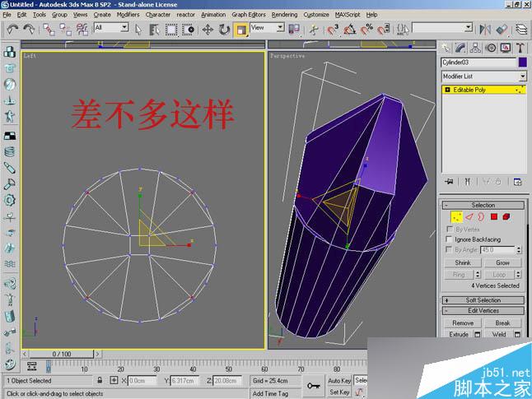Collapse the Selection rollout header
532x399 pixels.
(x=483, y=205)
